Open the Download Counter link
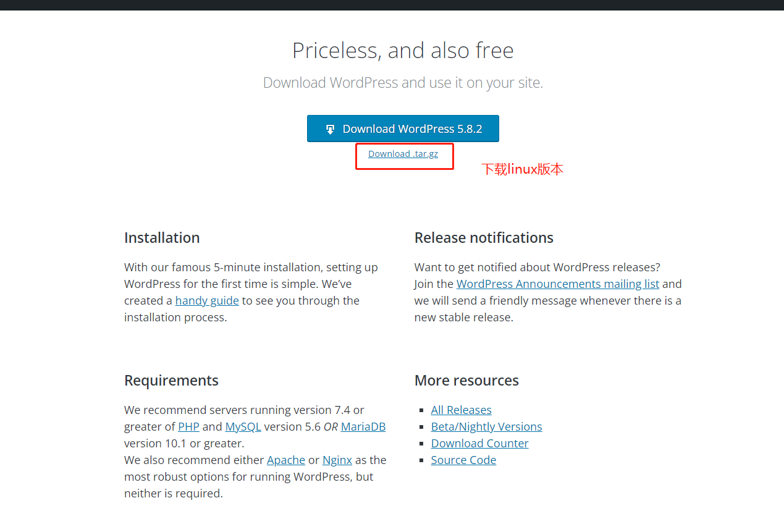 480,444
